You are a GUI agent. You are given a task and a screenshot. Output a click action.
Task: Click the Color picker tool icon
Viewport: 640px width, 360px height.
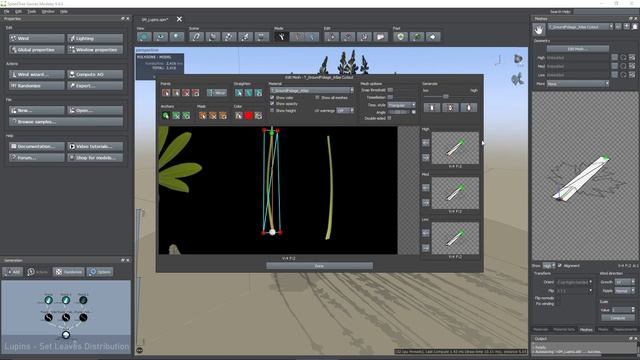(x=238, y=116)
